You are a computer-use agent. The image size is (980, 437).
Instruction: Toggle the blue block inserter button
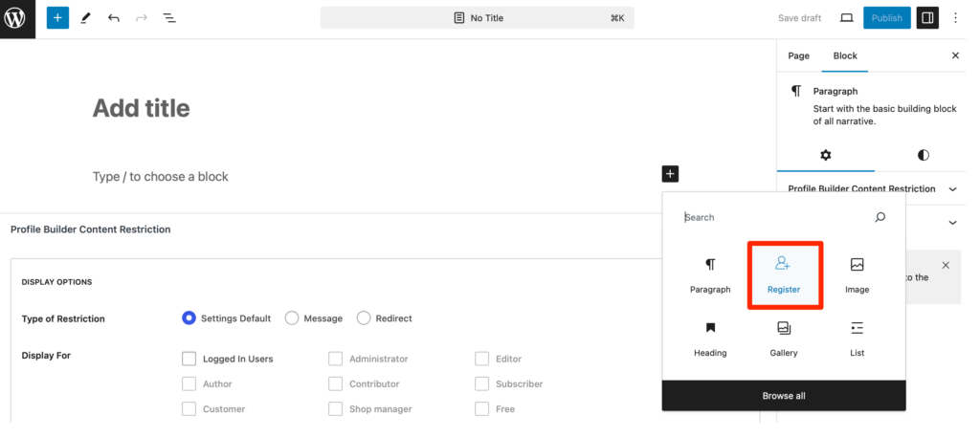pos(57,18)
